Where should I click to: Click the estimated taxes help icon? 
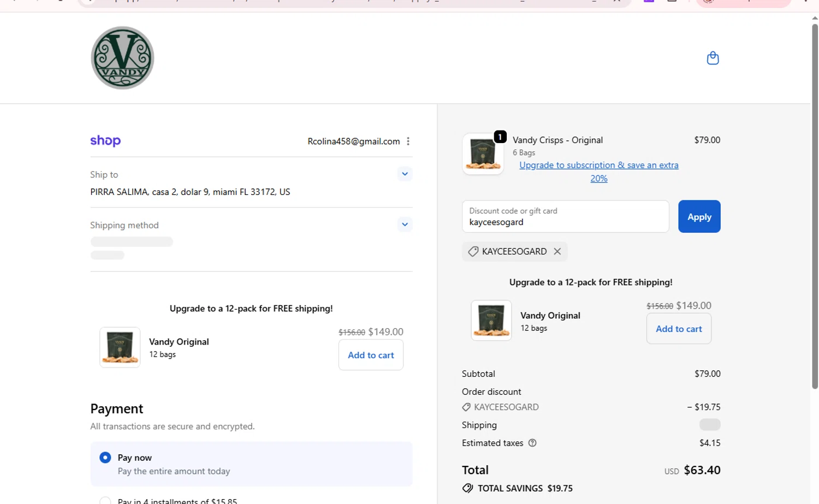(532, 443)
